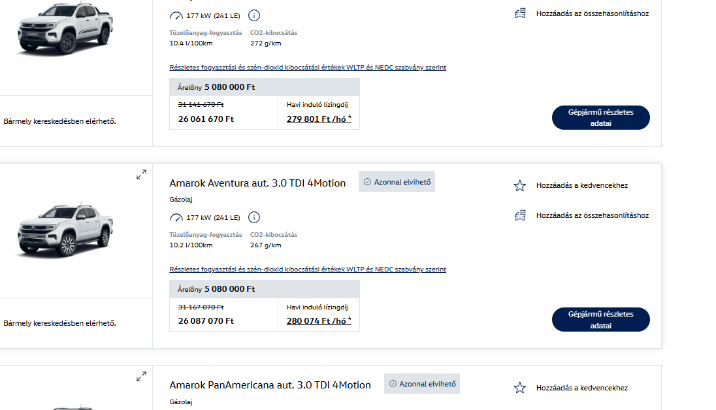Click check icon in PanAmericana Azonnal elvihető badge
This screenshot has width=716, height=410.
393,384
